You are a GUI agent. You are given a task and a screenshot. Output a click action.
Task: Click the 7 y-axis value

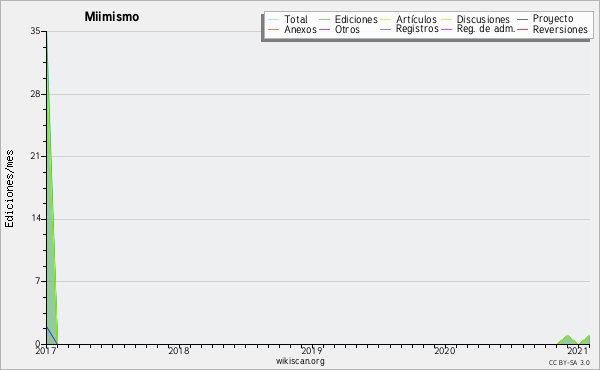[x=38, y=281]
